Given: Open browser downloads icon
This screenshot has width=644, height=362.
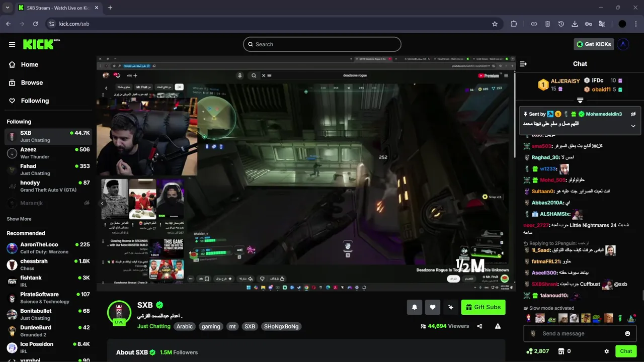Looking at the screenshot, I should pos(575,24).
